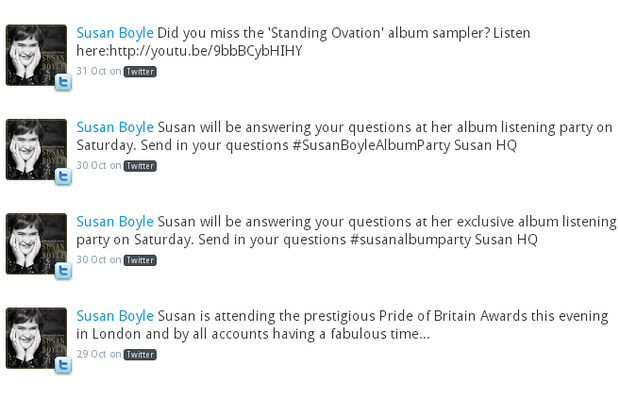Open the avatar beside the exclusive album listening post
Image resolution: width=618 pixels, height=400 pixels.
pos(36,244)
